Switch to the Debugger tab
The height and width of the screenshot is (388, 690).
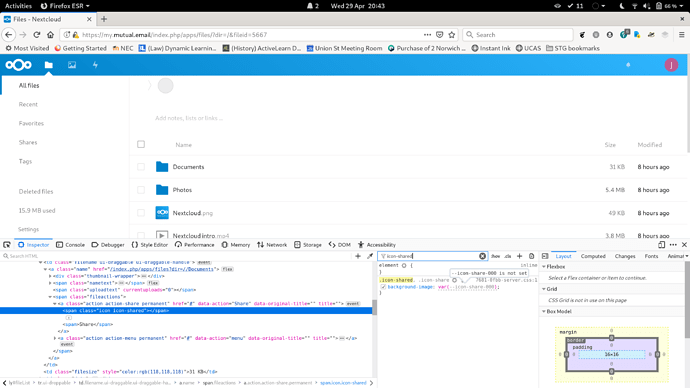108,245
